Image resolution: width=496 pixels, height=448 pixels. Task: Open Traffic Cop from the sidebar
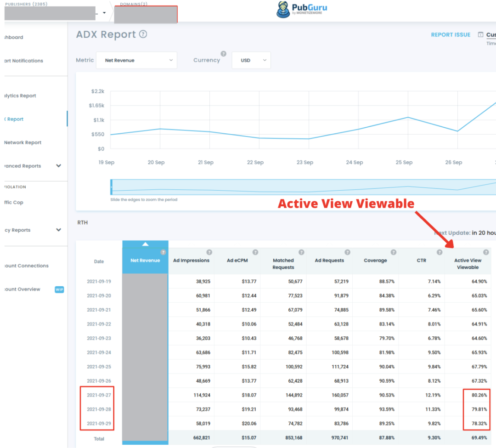tap(14, 202)
